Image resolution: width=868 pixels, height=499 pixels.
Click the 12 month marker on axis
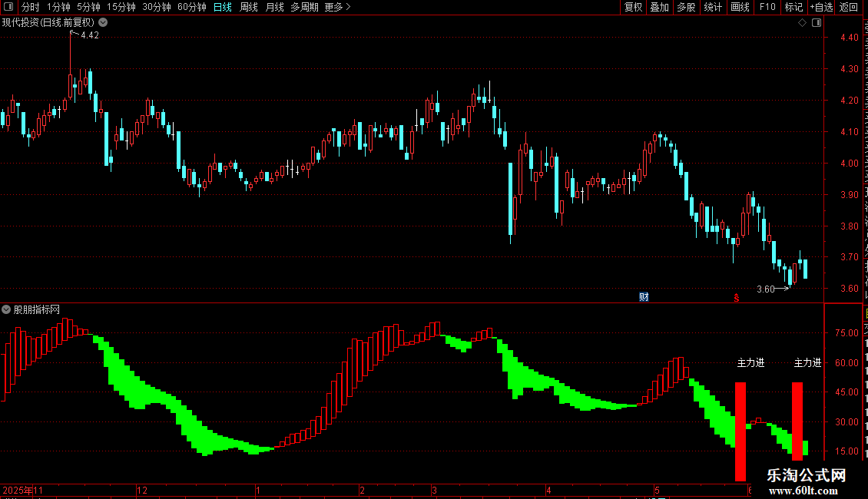pyautogui.click(x=142, y=490)
